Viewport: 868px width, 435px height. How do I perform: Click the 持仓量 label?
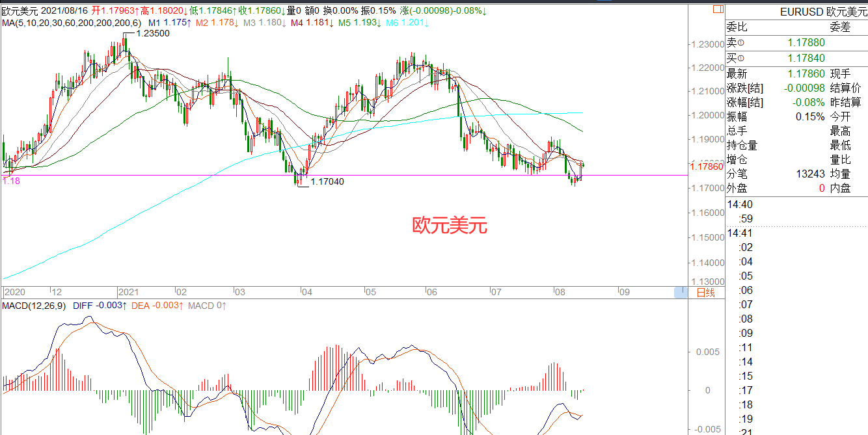742,146
